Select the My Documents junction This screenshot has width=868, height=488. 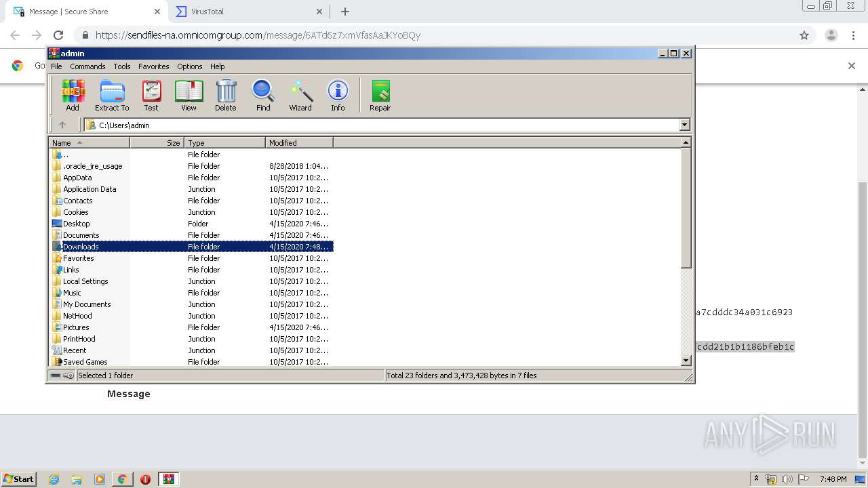coord(191,304)
